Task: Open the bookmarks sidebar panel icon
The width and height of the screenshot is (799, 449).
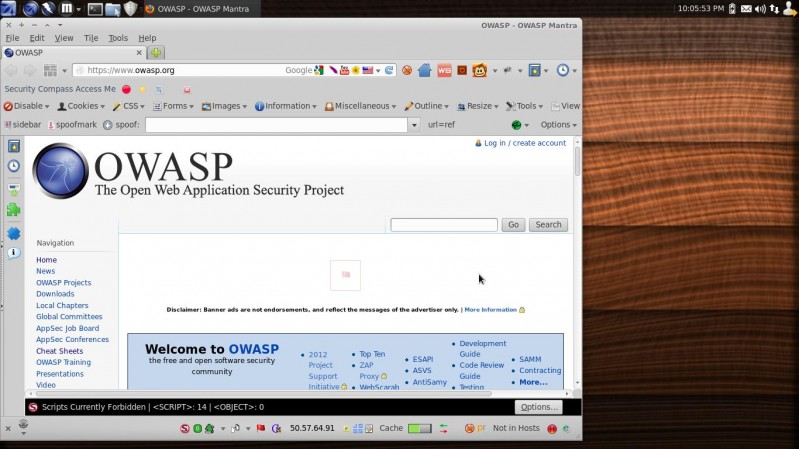Action: 13,146
